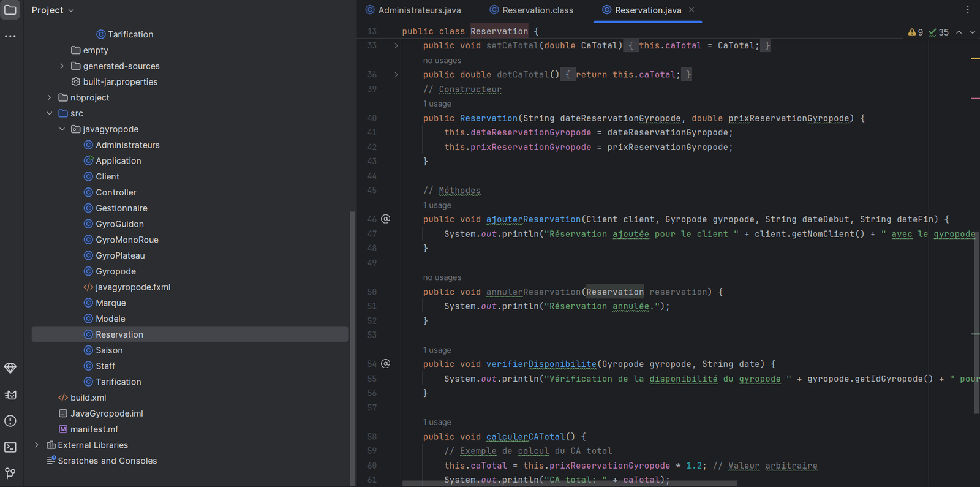980x487 pixels.
Task: Select the Gyropode class in tree
Action: pyautogui.click(x=115, y=271)
